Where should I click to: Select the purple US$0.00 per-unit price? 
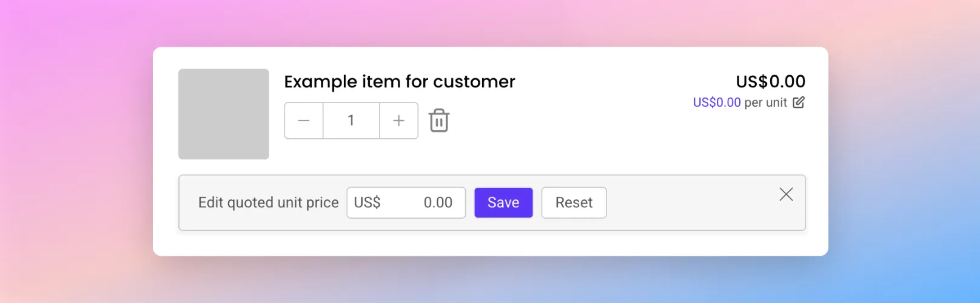tap(717, 102)
